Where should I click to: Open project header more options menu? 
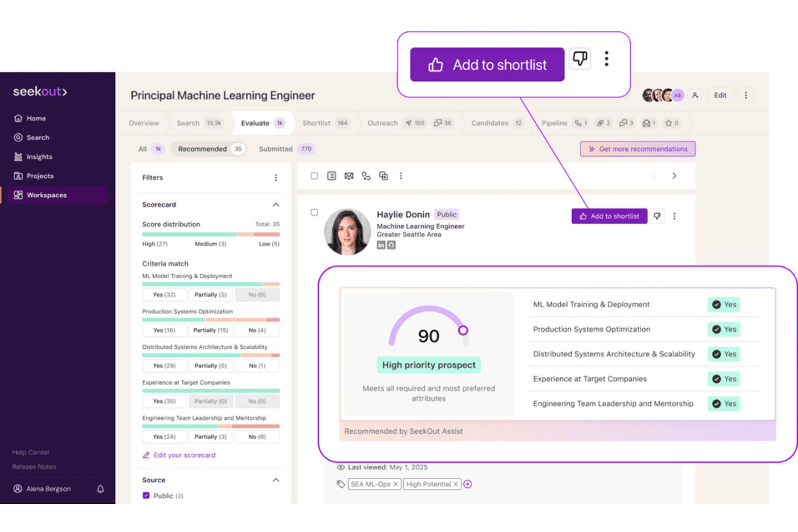pos(746,95)
